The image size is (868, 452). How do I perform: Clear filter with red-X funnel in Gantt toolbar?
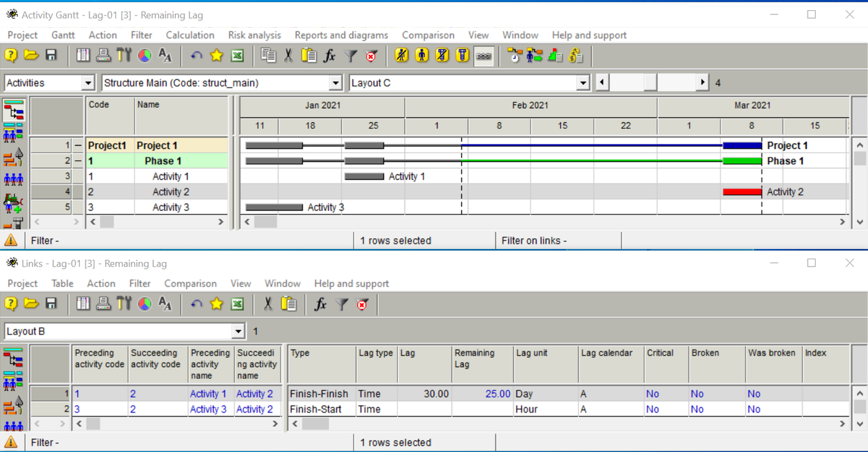point(371,56)
